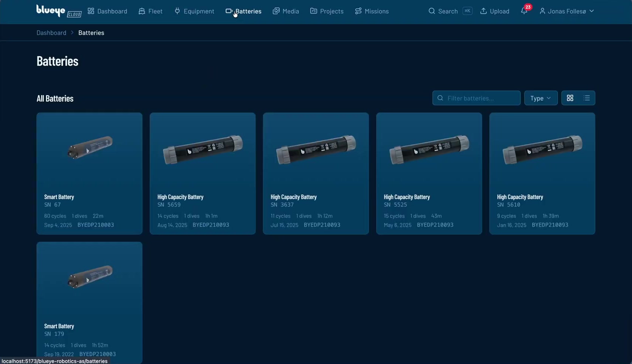
Task: Go to Dashboard via breadcrumb link
Action: [x=51, y=32]
